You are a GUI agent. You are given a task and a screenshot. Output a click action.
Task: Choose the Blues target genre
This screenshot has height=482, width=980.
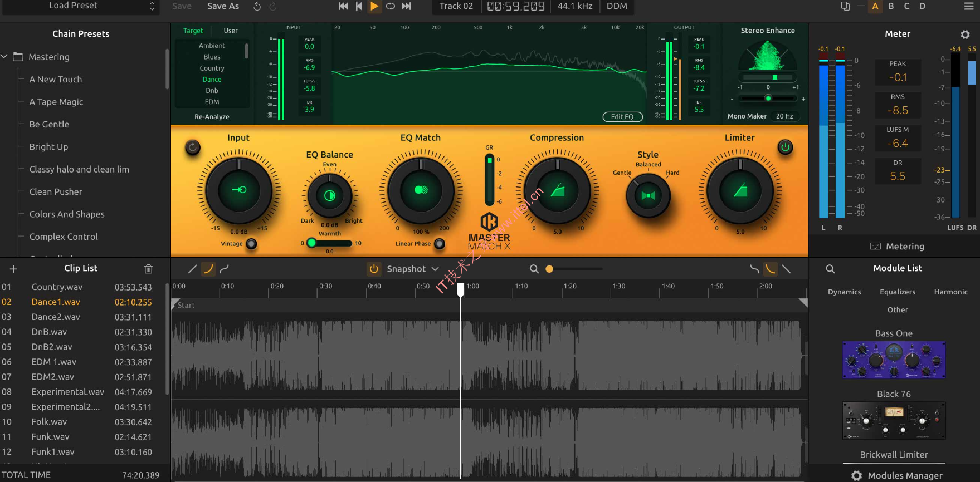pos(212,57)
